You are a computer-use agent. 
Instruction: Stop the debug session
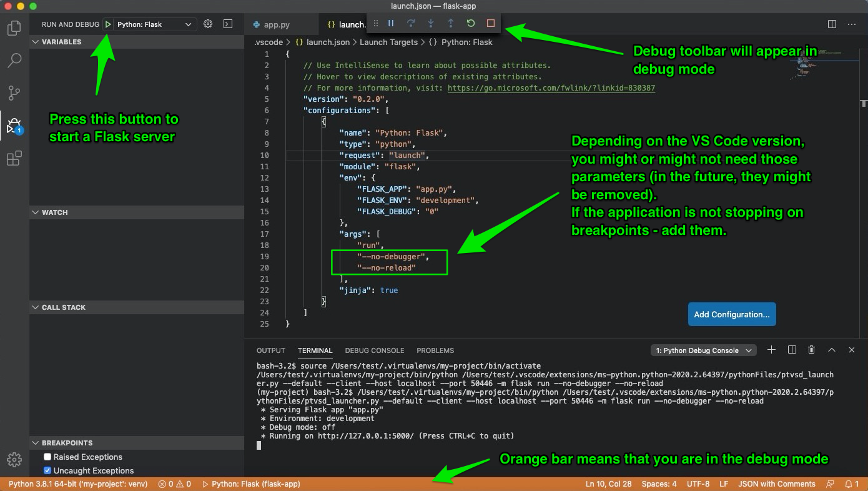pos(491,23)
